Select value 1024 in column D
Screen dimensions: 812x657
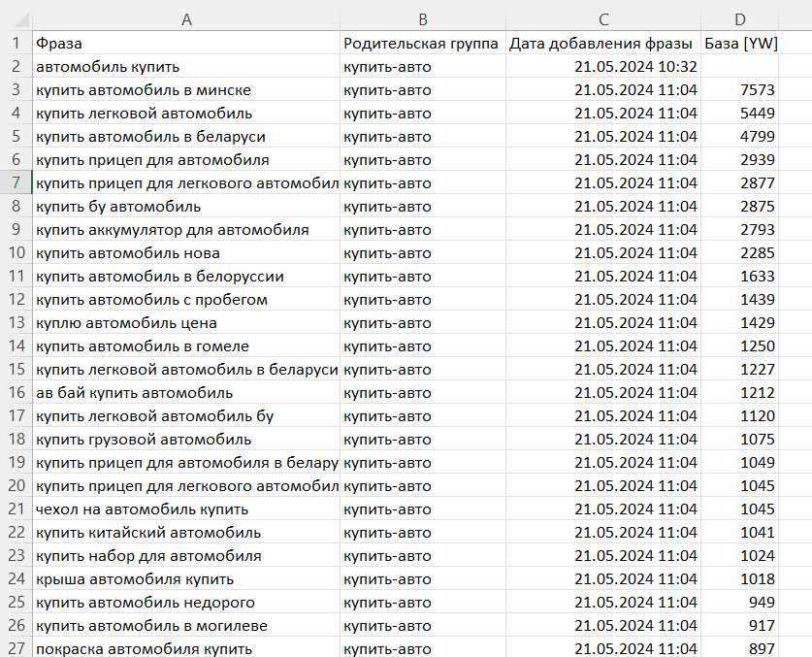coord(739,556)
